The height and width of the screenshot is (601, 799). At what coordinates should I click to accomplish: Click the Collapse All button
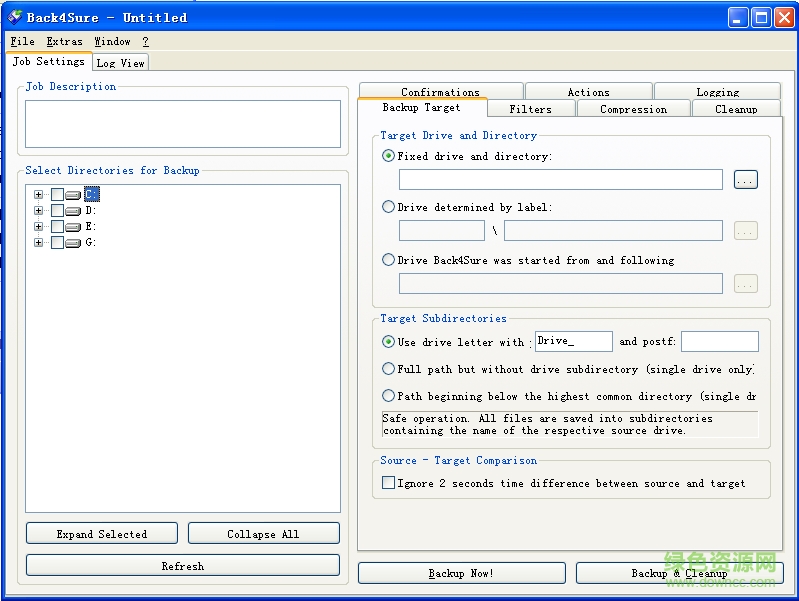tap(263, 534)
